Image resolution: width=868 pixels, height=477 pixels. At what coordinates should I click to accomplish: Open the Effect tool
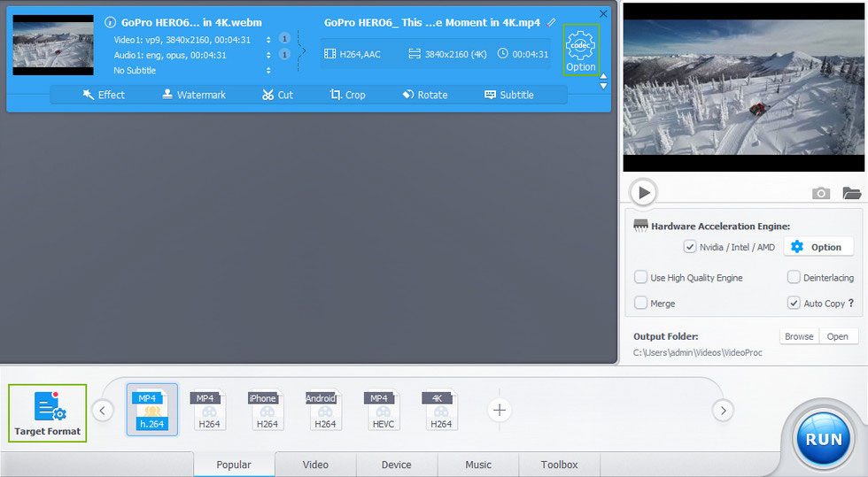[x=104, y=95]
